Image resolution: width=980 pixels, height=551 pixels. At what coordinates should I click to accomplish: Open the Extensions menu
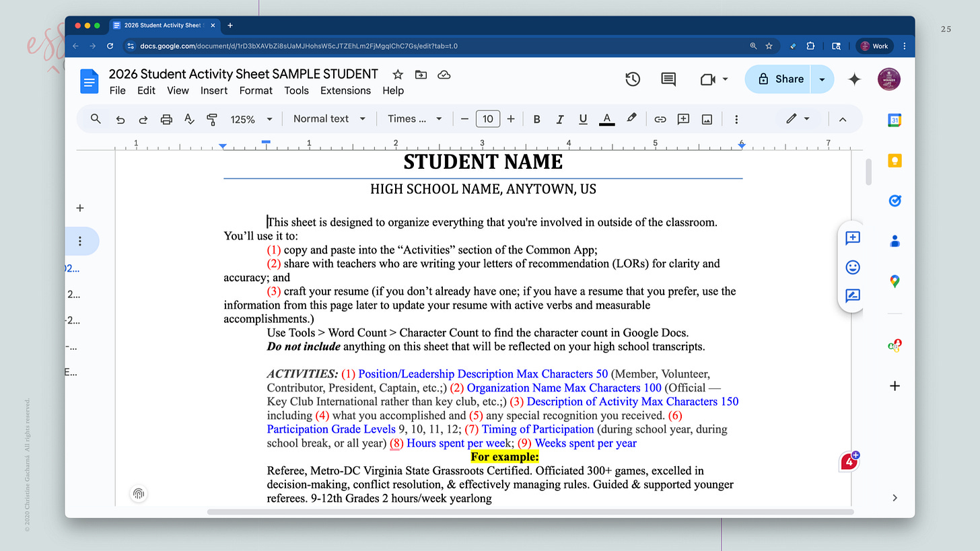(345, 91)
